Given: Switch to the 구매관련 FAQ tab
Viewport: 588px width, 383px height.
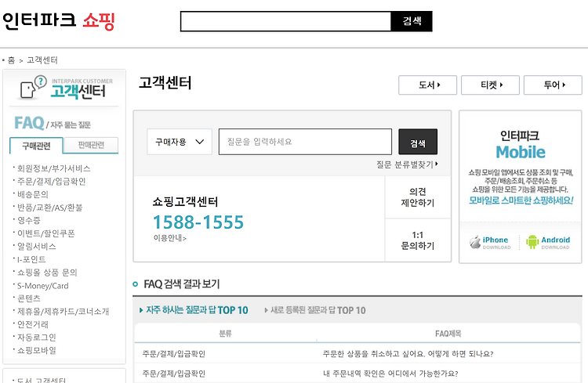Looking at the screenshot, I should tap(36, 146).
